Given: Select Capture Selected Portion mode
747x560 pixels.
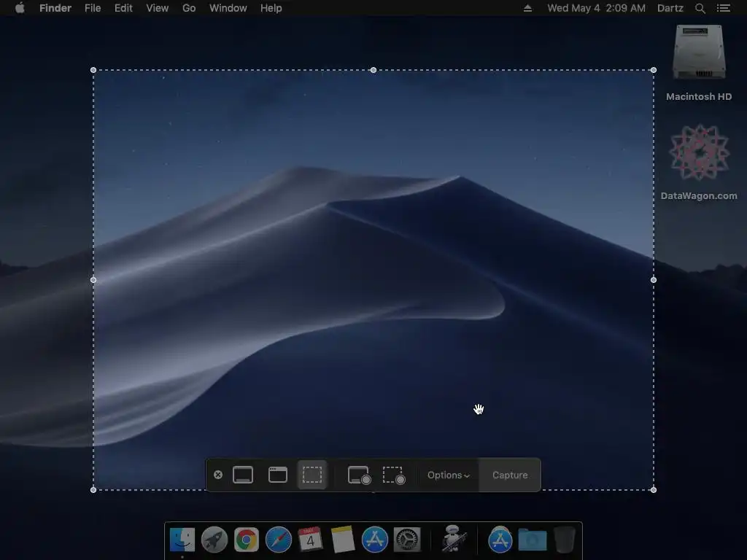Looking at the screenshot, I should [312, 475].
